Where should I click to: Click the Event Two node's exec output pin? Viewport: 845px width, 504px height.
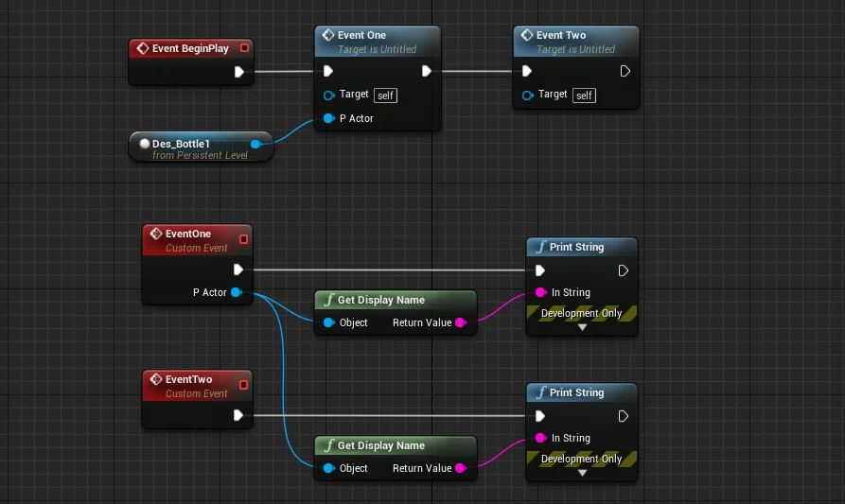click(625, 71)
